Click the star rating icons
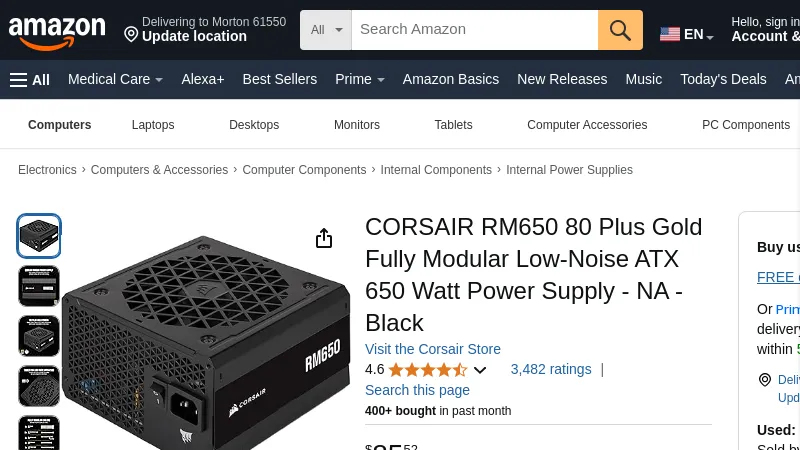Viewport: 800px width, 450px height. [427, 370]
